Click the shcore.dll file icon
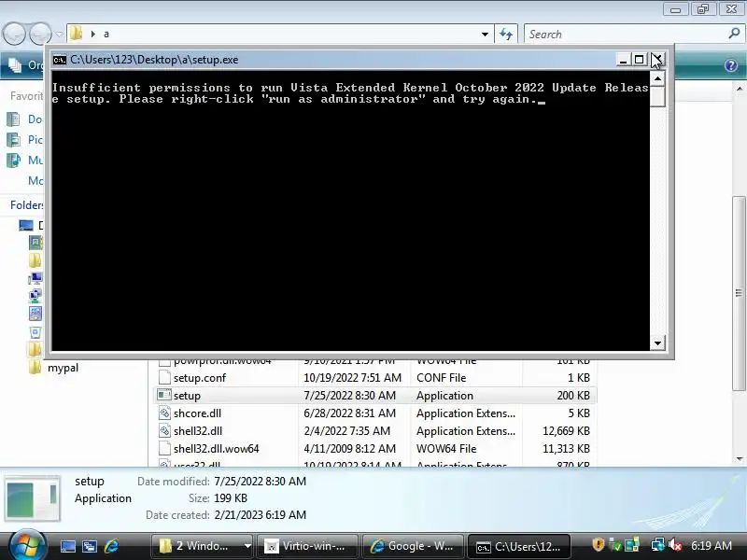Viewport: 747px width, 560px height. tap(164, 413)
